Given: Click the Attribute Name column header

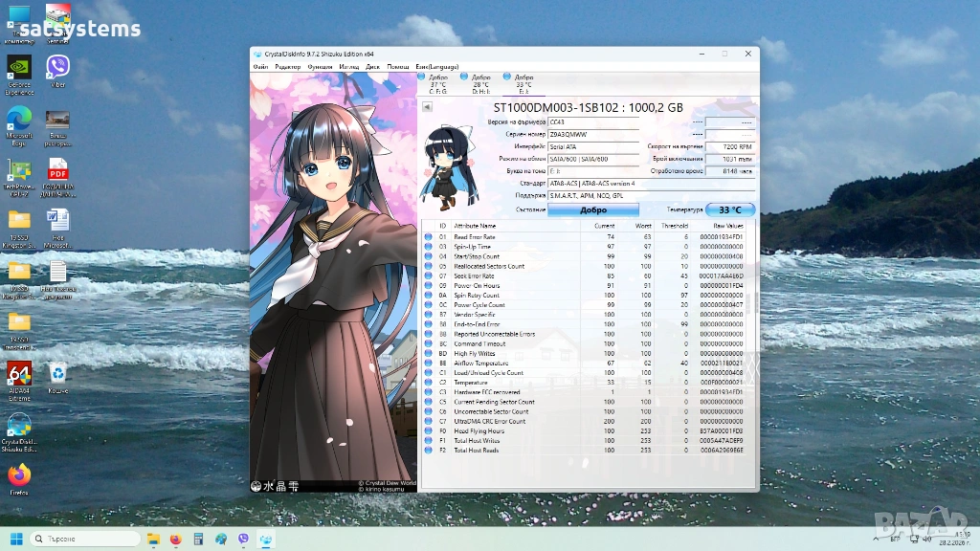Looking at the screenshot, I should (474, 226).
